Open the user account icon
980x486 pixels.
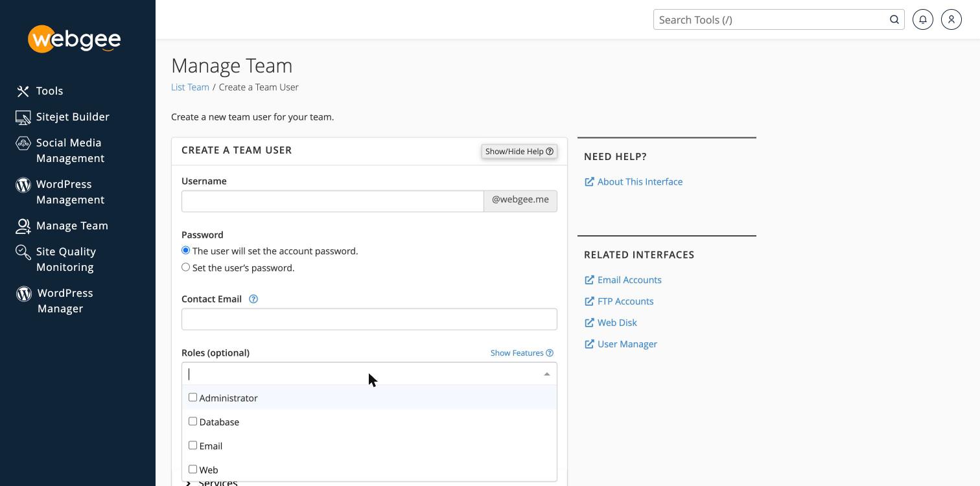[951, 19]
